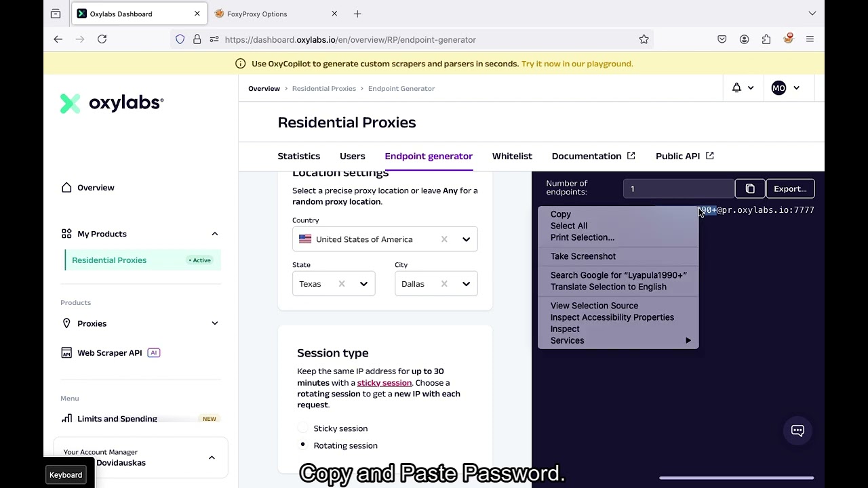Open the Documentation external link tab

(593, 156)
